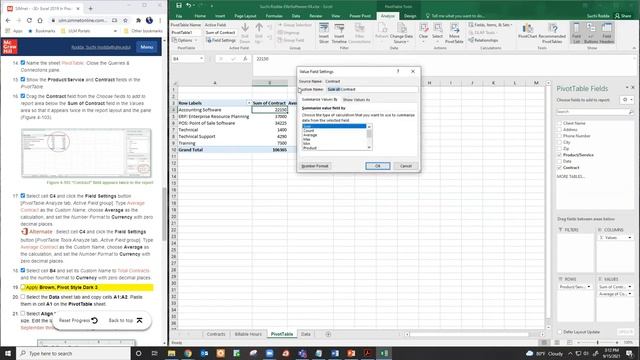Screen dimensions: 640x360
Task: Check the Phone Number field
Action: coord(559,136)
